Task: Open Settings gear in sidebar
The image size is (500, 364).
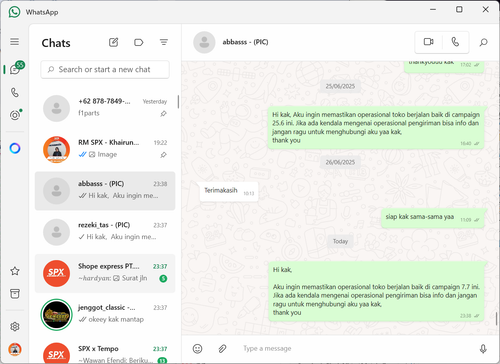Action: pyautogui.click(x=15, y=326)
